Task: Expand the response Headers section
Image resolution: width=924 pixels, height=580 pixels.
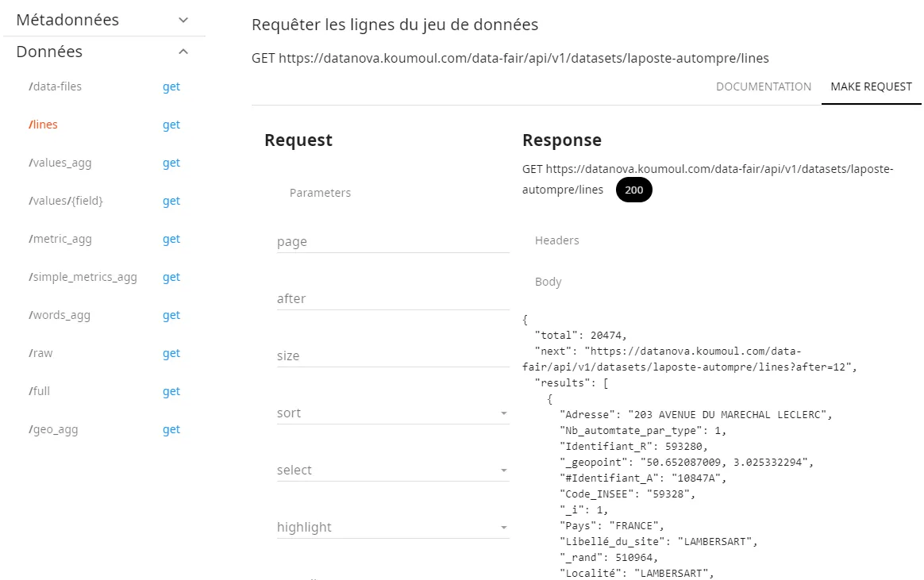Action: 557,241
